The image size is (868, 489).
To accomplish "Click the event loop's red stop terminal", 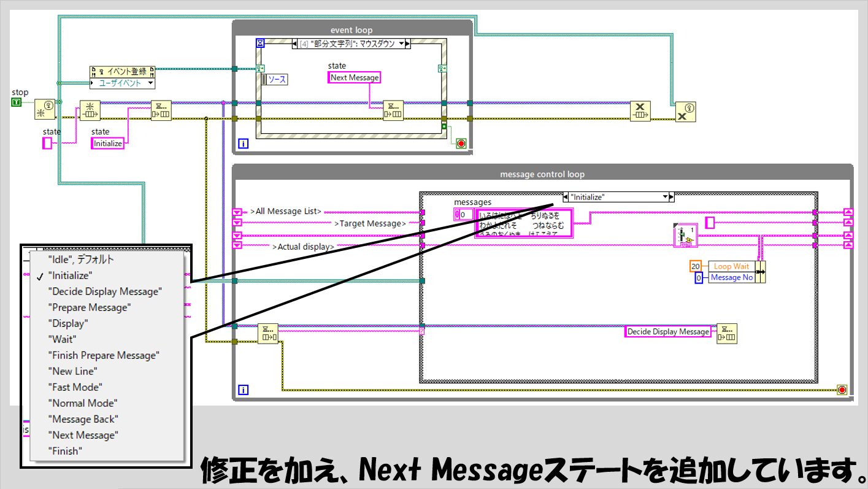I will tap(461, 144).
